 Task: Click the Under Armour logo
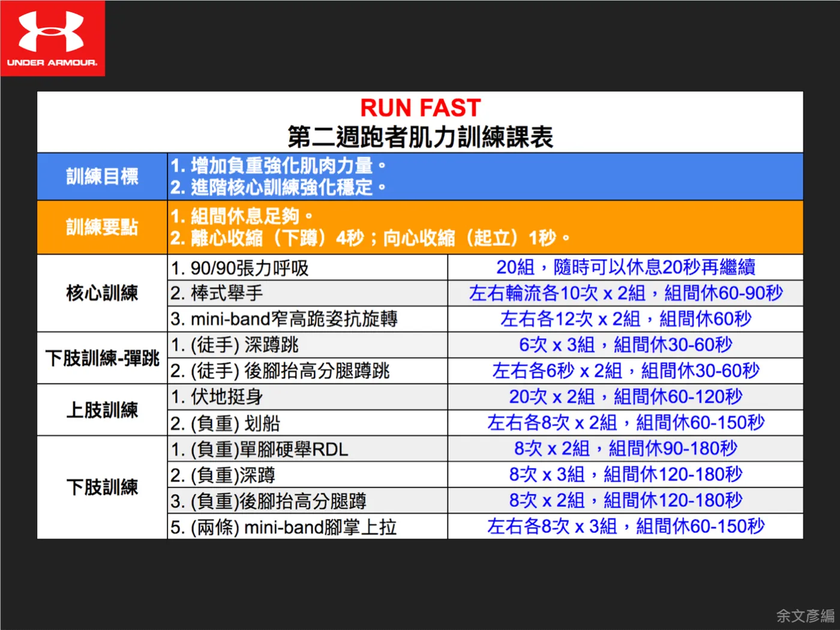52,38
